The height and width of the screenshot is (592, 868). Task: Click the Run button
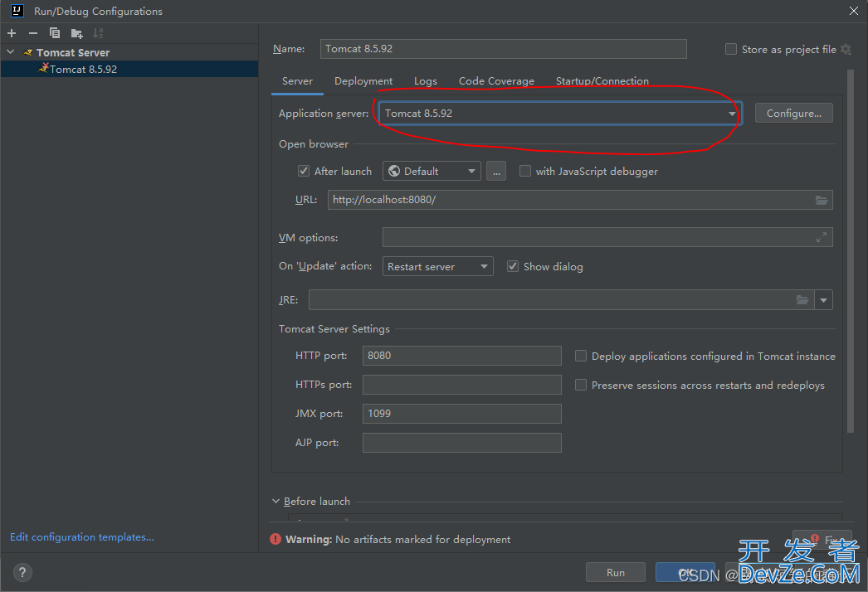pyautogui.click(x=615, y=573)
